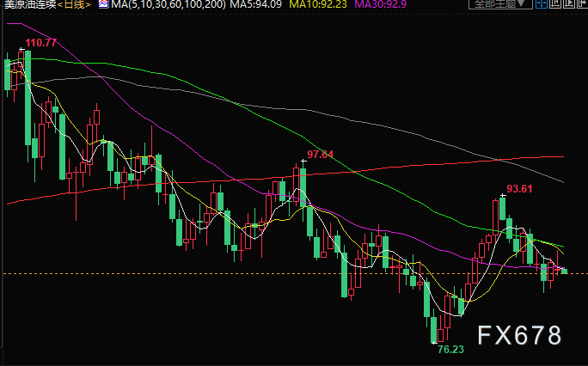Click the small indicator icon before MA(5,10,30,60,100,200)
Viewport: 588px width, 366px height.
(102, 6)
